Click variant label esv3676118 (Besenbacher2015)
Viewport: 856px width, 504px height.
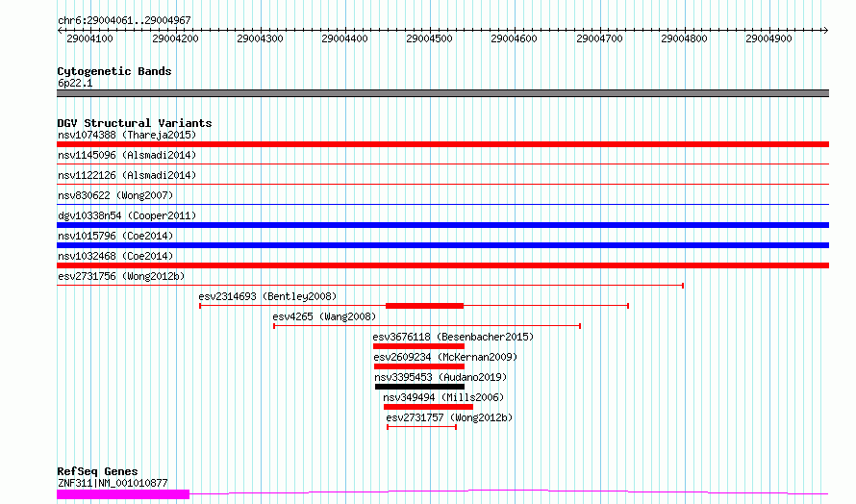point(453,337)
